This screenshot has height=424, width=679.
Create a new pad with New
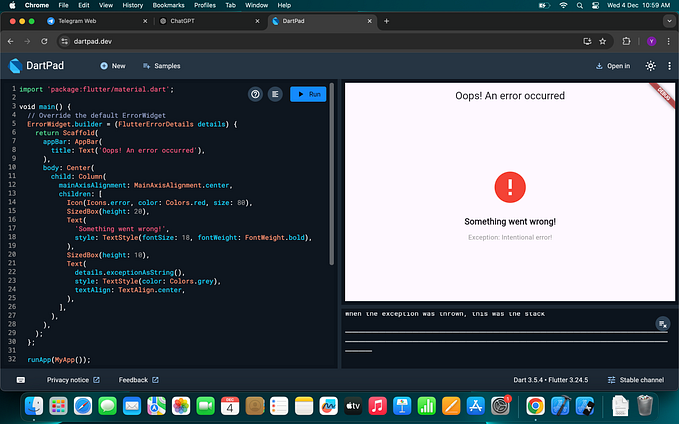(113, 66)
